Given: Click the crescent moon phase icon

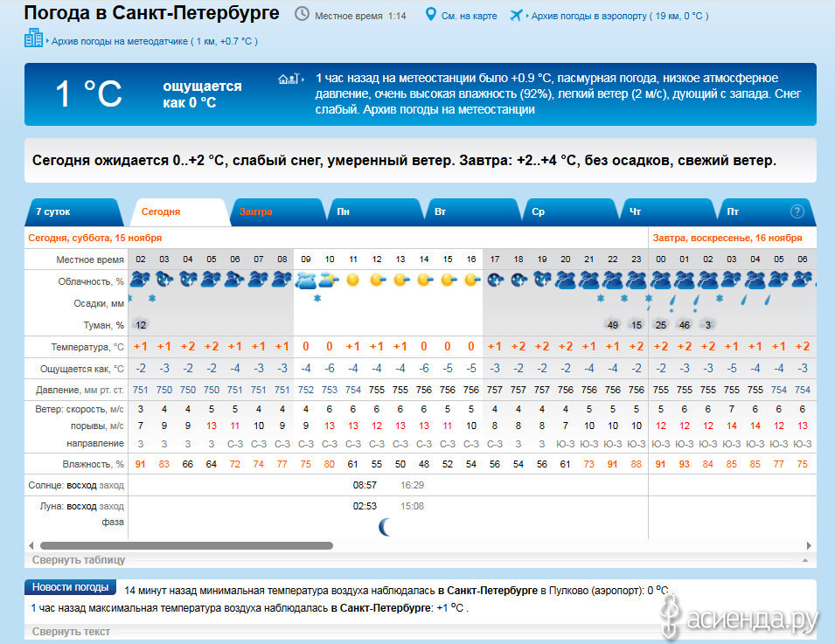Looking at the screenshot, I should [384, 526].
